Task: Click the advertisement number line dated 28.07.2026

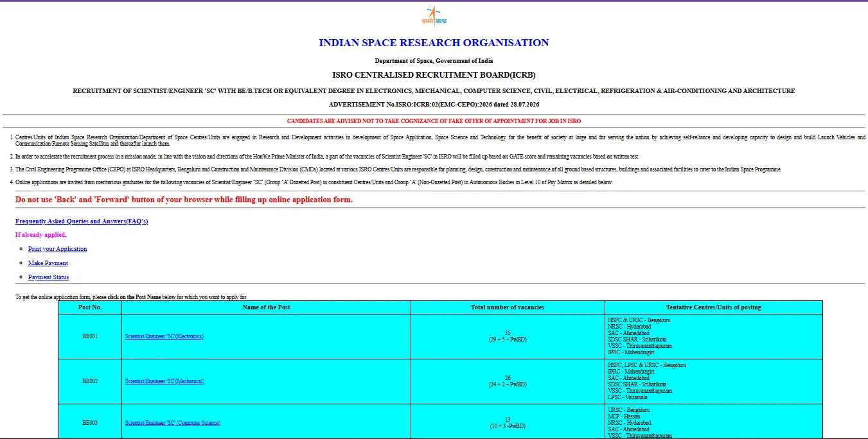Action: [x=434, y=104]
